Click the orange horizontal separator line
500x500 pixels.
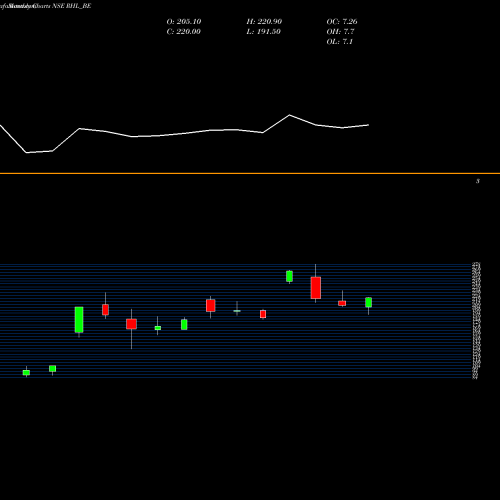[250, 173]
